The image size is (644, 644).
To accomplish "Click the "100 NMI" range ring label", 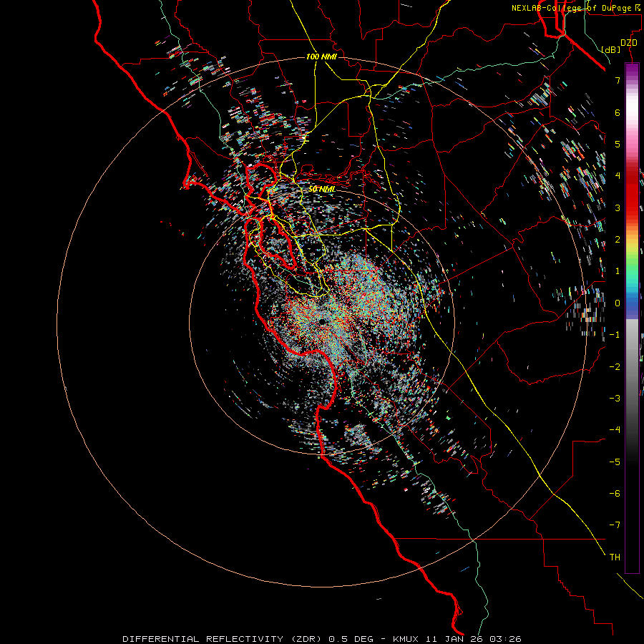I will [321, 57].
